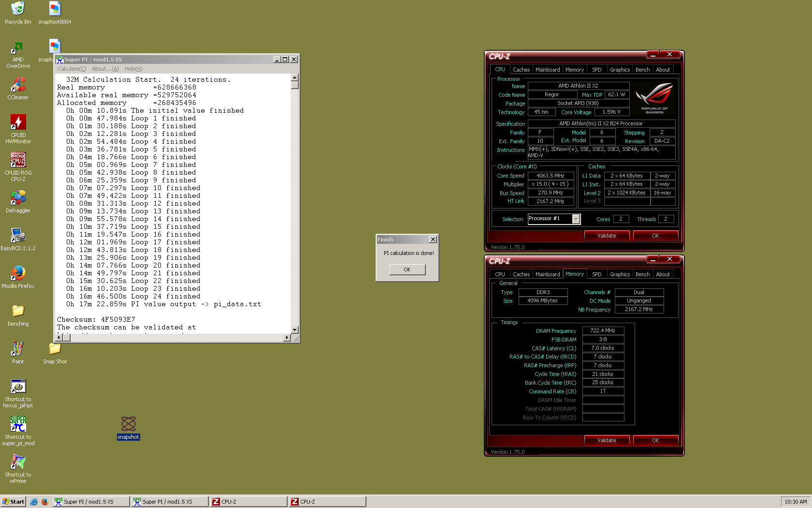Open Help menu in Super PI
Image resolution: width=812 pixels, height=508 pixels.
click(x=133, y=69)
